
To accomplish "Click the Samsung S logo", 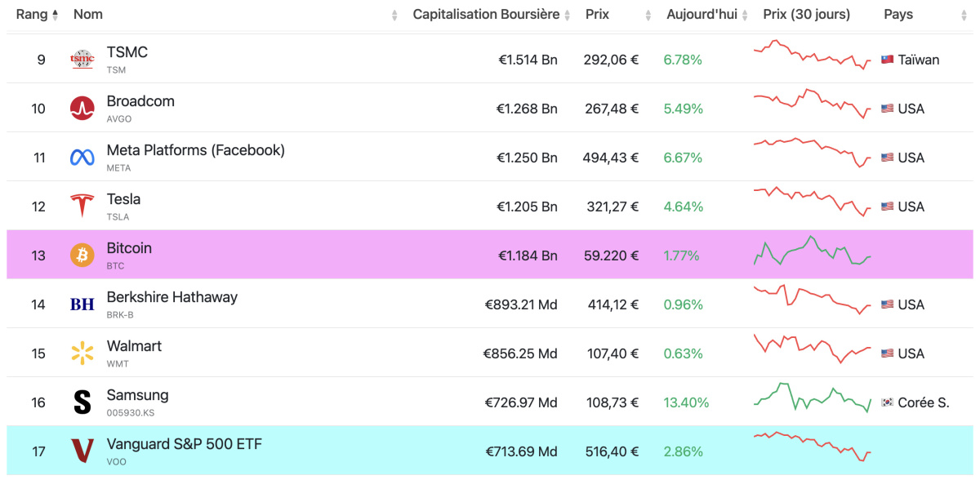I will pos(82,402).
